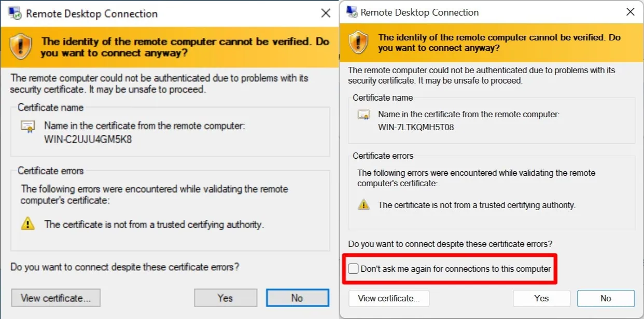Click certificate name WIN-7LTKQMH5T08 text

(x=416, y=127)
